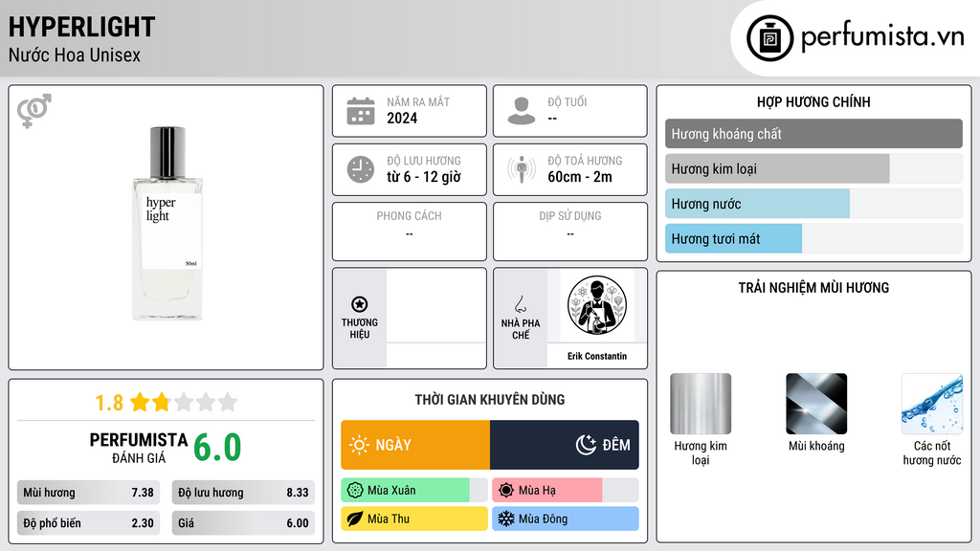Click the HỢP HƯƠNG CHÍNH heading
This screenshot has width=980, height=551.
[813, 101]
